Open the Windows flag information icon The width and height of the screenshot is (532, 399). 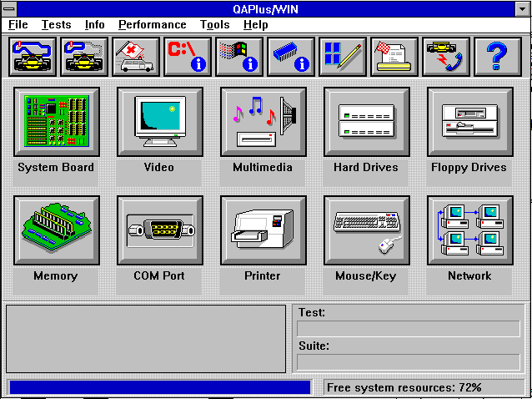pos(239,57)
